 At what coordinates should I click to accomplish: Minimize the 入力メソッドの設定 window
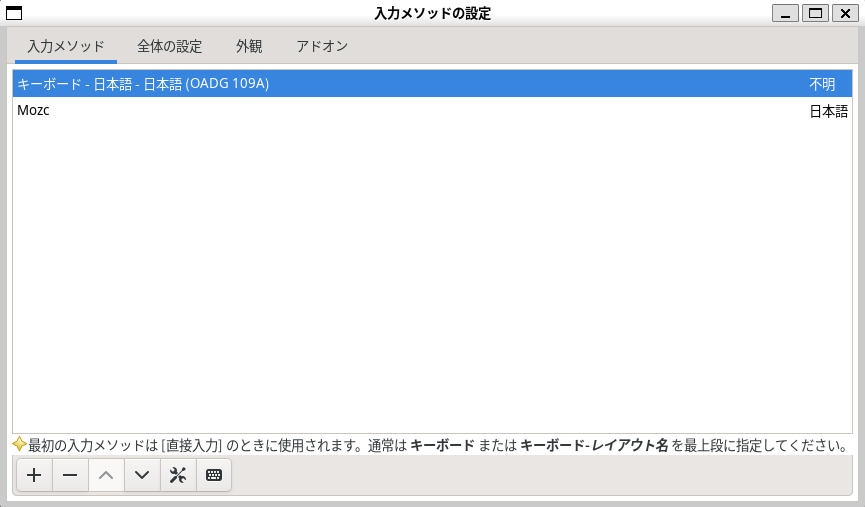pyautogui.click(x=785, y=13)
